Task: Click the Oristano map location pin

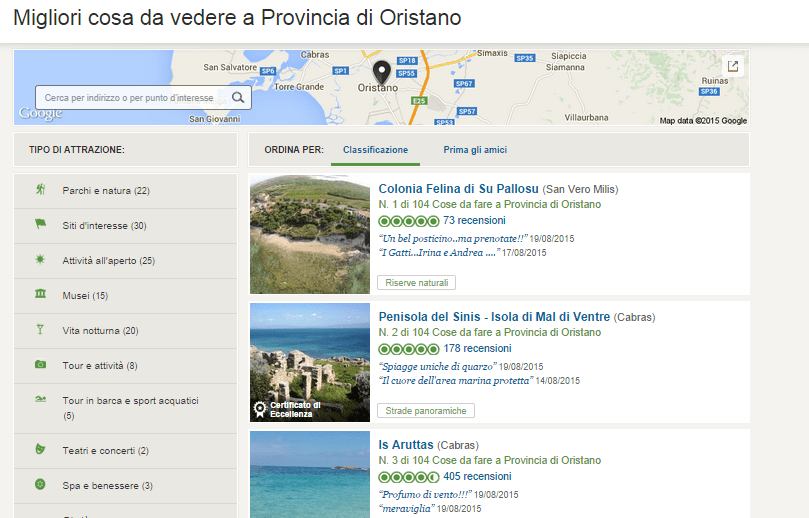Action: 381,72
